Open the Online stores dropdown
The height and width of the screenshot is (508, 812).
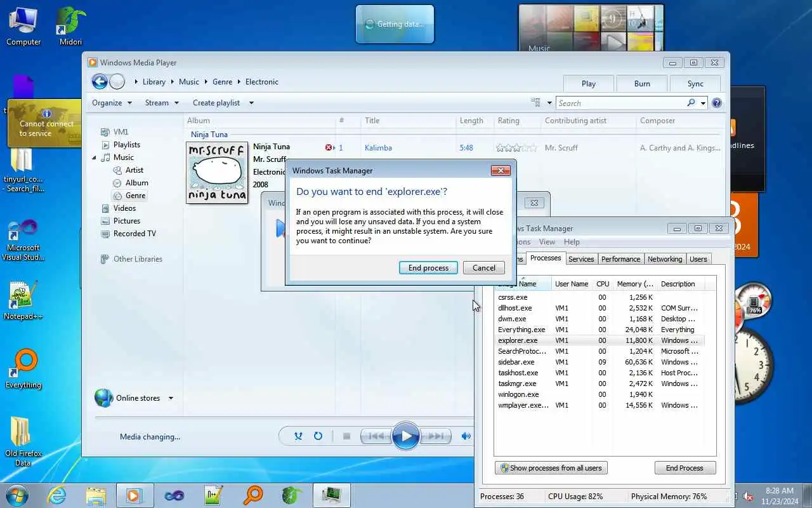[171, 398]
